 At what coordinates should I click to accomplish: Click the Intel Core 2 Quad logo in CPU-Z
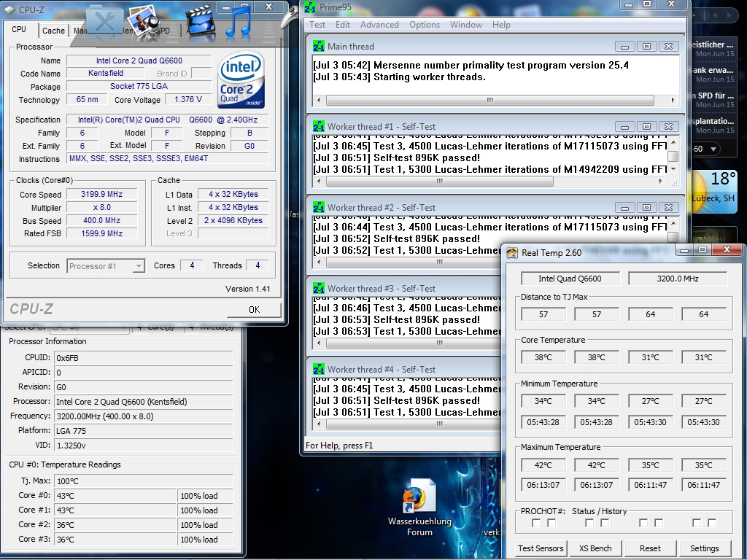[241, 79]
